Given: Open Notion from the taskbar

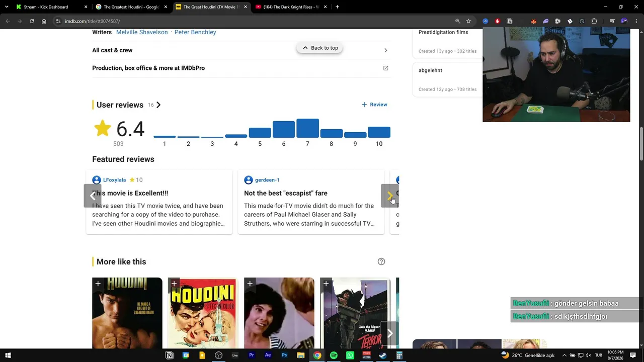Looking at the screenshot, I should tap(170, 355).
